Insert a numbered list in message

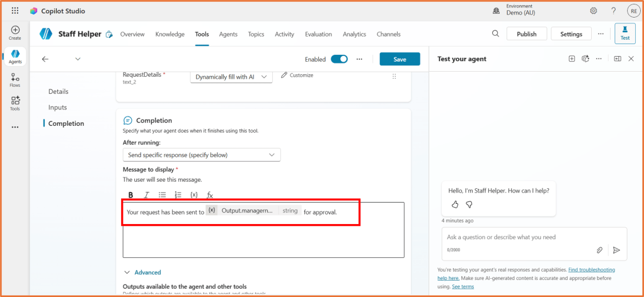click(178, 195)
